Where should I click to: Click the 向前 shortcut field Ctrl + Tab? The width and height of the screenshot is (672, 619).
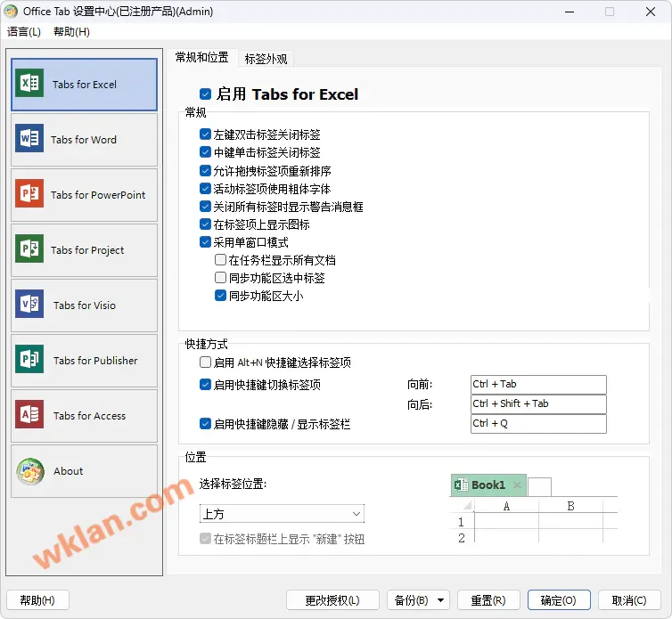(538, 384)
